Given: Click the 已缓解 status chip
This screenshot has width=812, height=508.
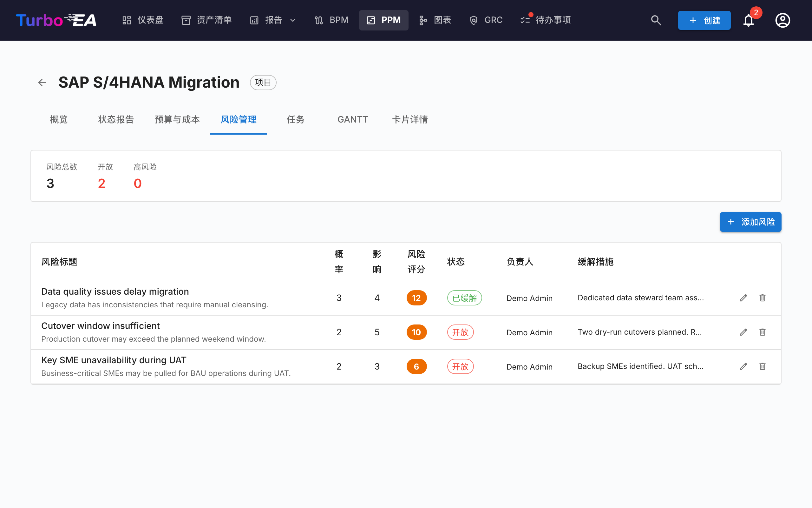Looking at the screenshot, I should point(464,298).
